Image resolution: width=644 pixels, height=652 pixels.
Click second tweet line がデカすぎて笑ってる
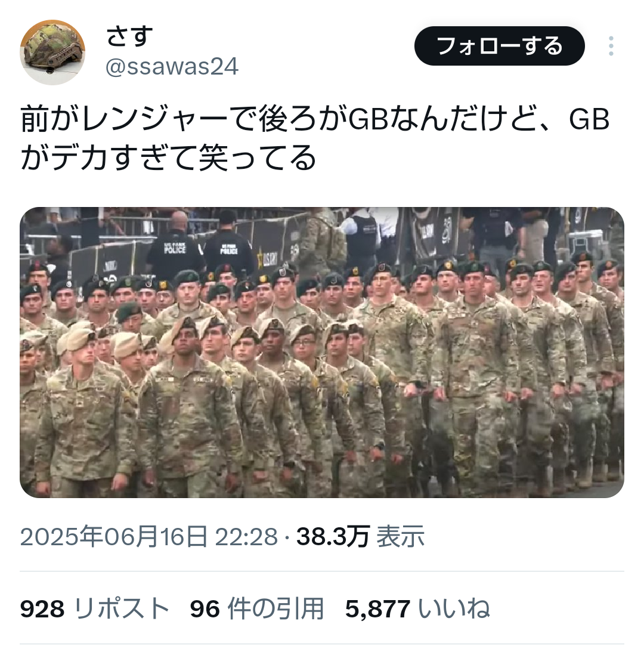tap(168, 158)
